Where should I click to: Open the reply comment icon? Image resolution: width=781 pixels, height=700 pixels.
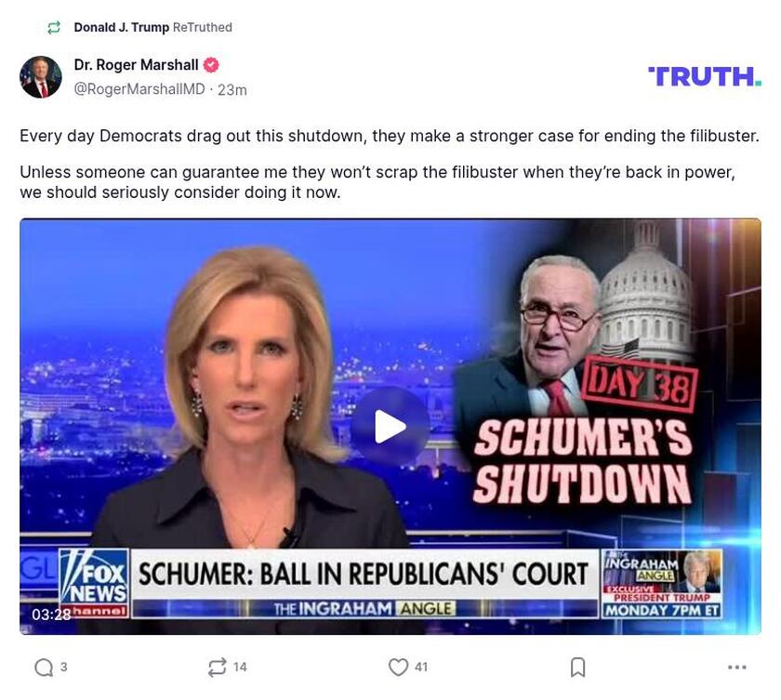click(x=44, y=667)
